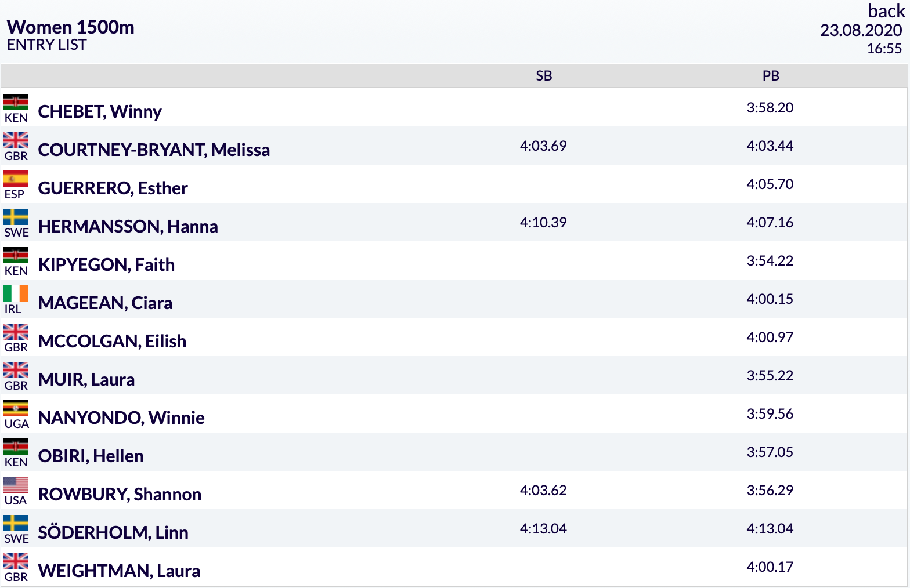910x588 pixels.
Task: Select the SB column header
Action: 544,76
